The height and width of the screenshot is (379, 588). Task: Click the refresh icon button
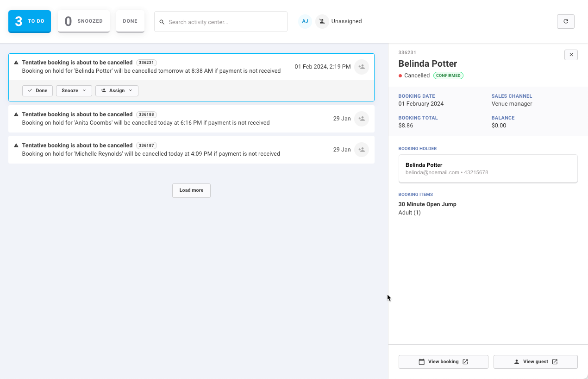(x=565, y=21)
